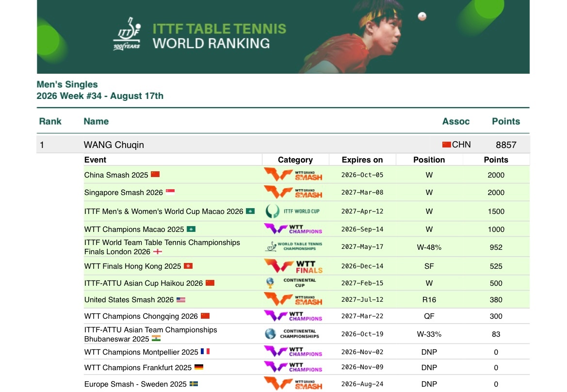Click the Expires on sub-table header

pyautogui.click(x=362, y=160)
